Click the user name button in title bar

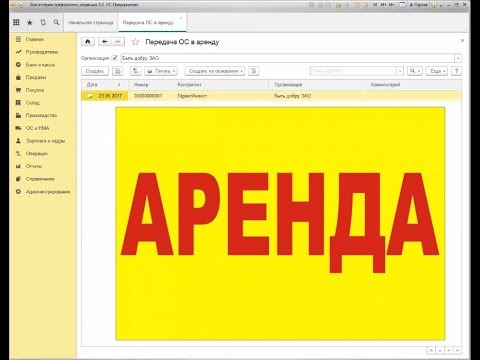pyautogui.click(x=418, y=5)
